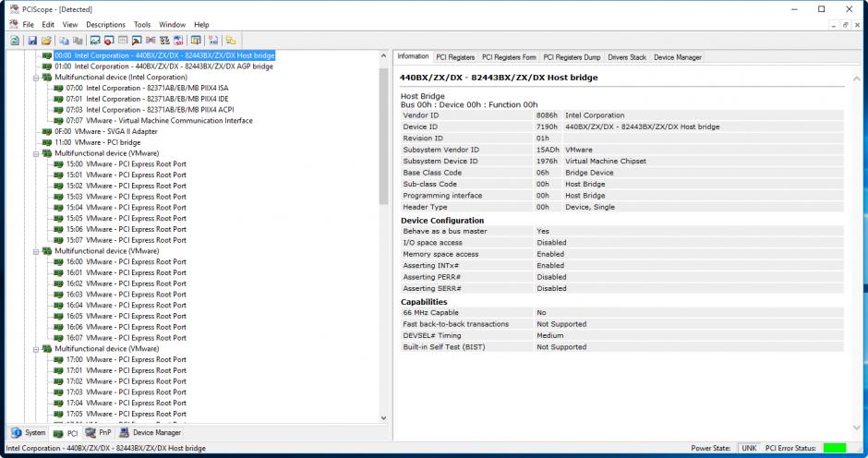Click the PCIScope app icon in the title bar
The image size is (868, 458).
[x=15, y=9]
